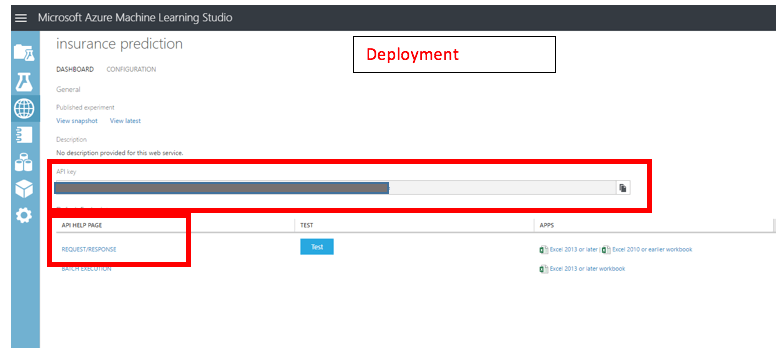Viewport: 782px width, 361px height.
Task: Open the View latest link
Action: [125, 121]
